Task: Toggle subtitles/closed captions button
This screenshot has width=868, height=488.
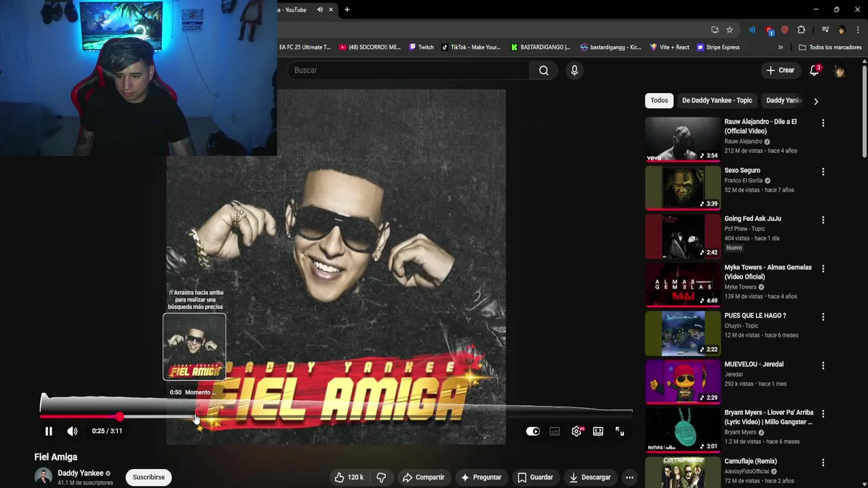Action: pos(555,431)
